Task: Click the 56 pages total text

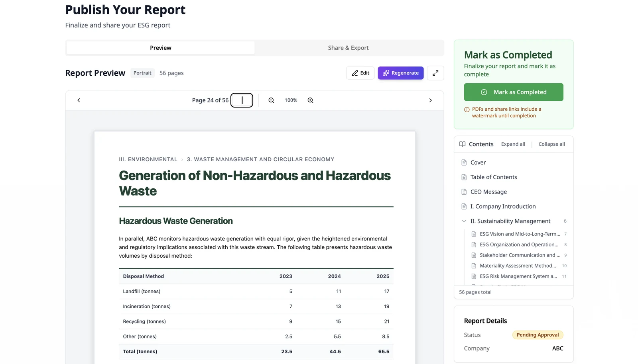Action: coord(475,292)
